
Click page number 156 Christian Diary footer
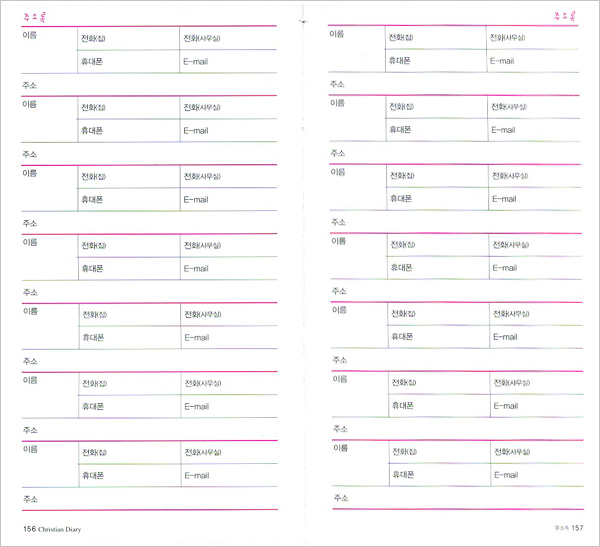click(x=52, y=529)
